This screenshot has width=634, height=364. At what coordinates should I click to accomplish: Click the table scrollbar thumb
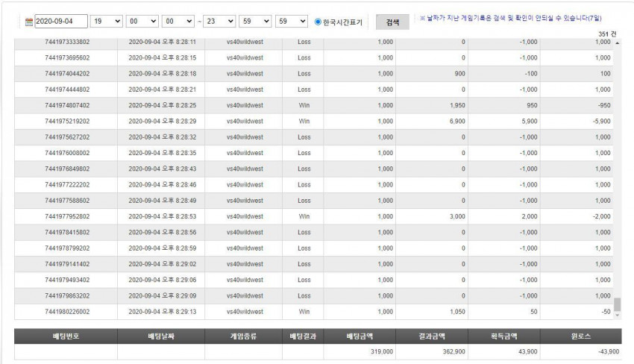click(x=618, y=304)
